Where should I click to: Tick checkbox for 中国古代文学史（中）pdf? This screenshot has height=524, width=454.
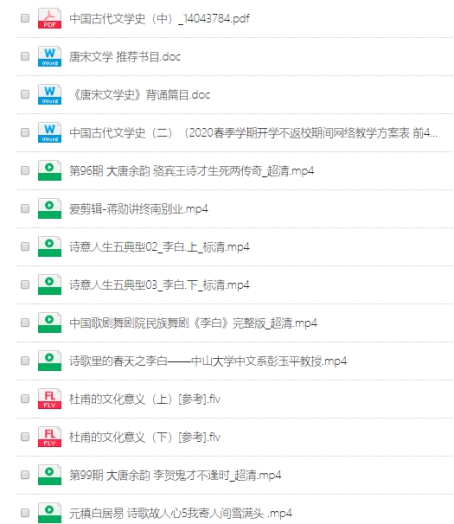click(25, 18)
